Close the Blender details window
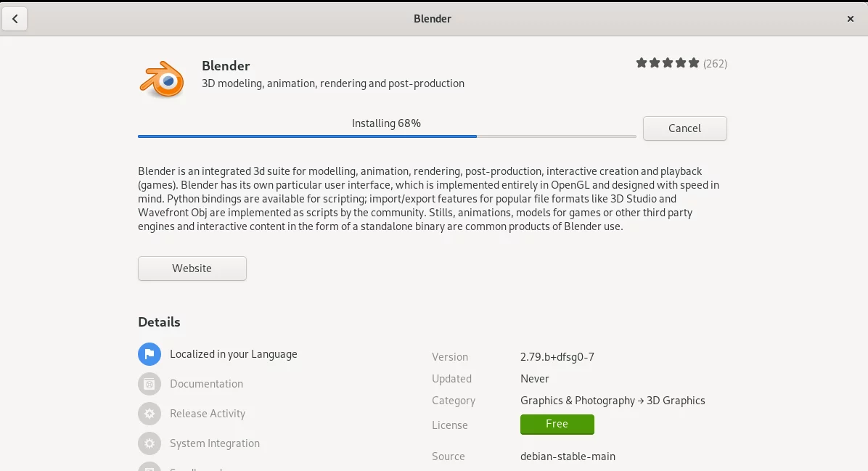 pyautogui.click(x=851, y=19)
